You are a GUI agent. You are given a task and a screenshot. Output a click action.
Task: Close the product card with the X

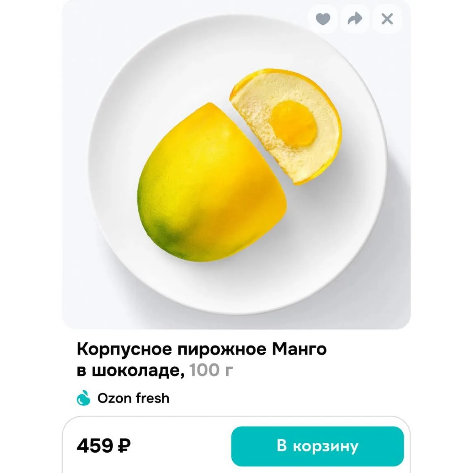[x=387, y=19]
